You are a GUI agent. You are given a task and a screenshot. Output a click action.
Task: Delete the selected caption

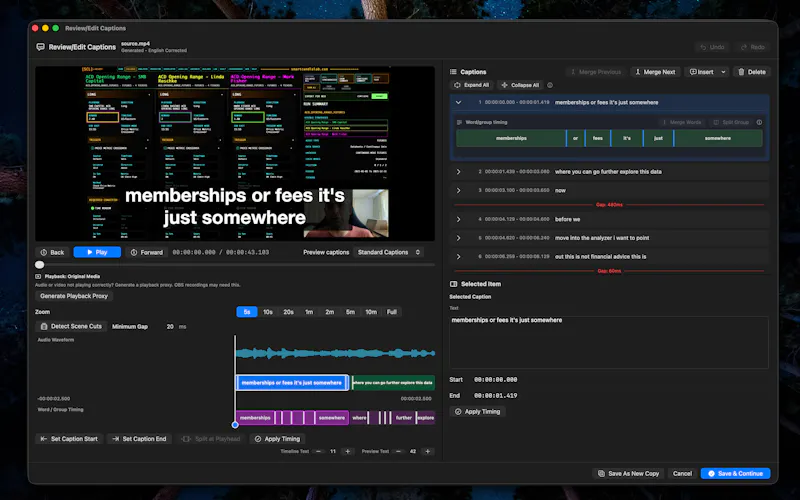click(x=752, y=72)
